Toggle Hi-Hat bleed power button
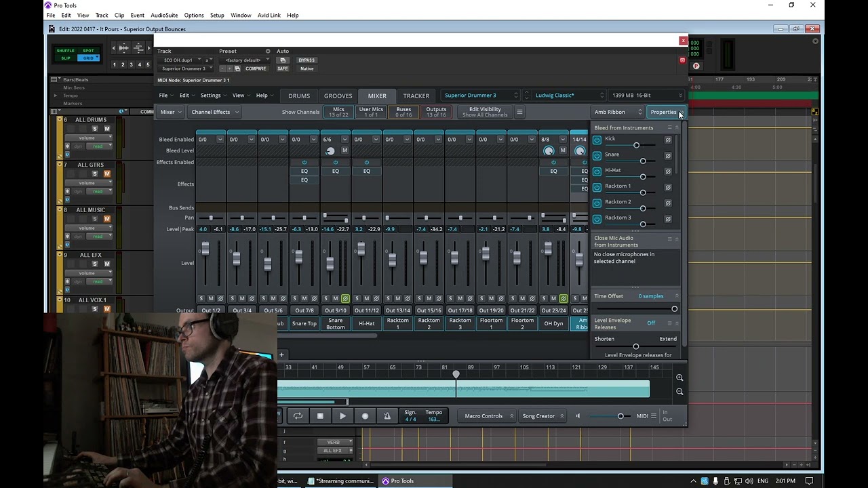This screenshot has width=868, height=488. point(597,171)
